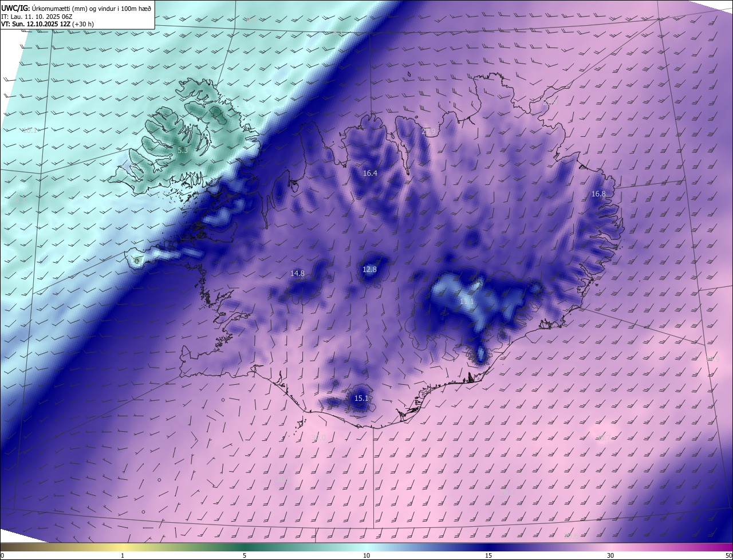Click the valid time line 'VT: Sun. 12.10.2025 12Z (+30 h)'
Viewport: 733px width, 560px height.
pos(48,25)
